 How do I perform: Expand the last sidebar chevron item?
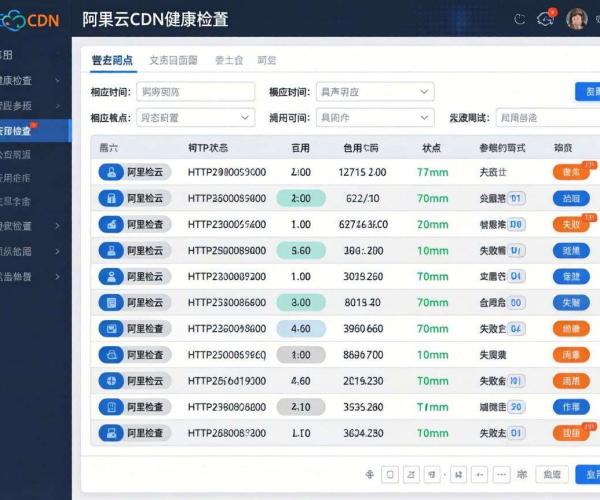pyautogui.click(x=57, y=277)
